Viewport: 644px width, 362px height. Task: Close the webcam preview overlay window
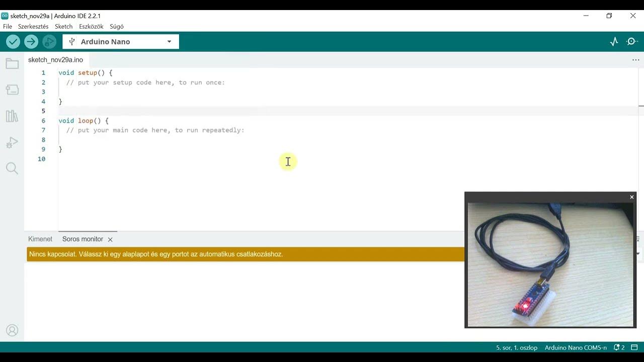tap(632, 197)
